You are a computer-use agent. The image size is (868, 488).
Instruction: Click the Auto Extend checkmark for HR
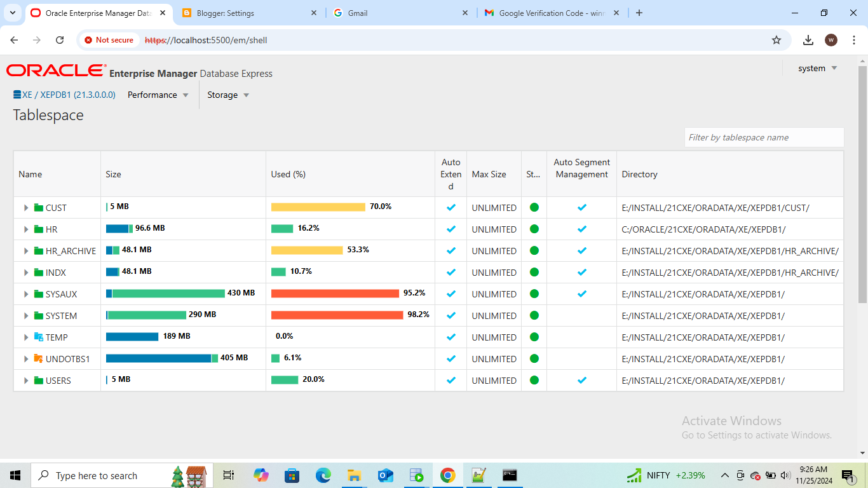pos(451,229)
